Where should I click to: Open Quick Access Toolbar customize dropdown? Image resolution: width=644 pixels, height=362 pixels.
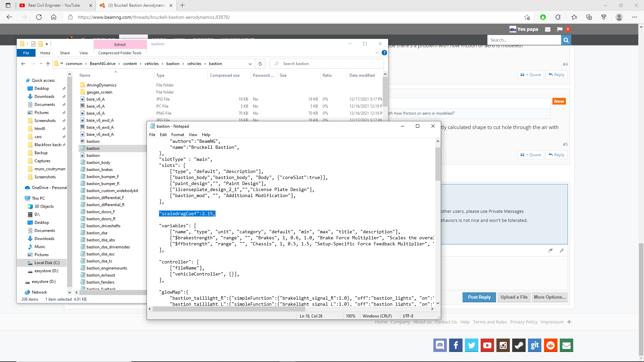(47, 44)
